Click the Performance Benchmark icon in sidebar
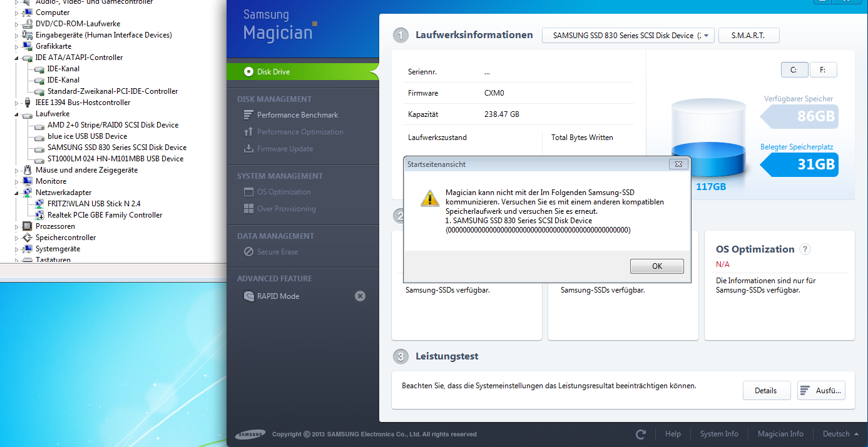The height and width of the screenshot is (447, 868). [248, 115]
